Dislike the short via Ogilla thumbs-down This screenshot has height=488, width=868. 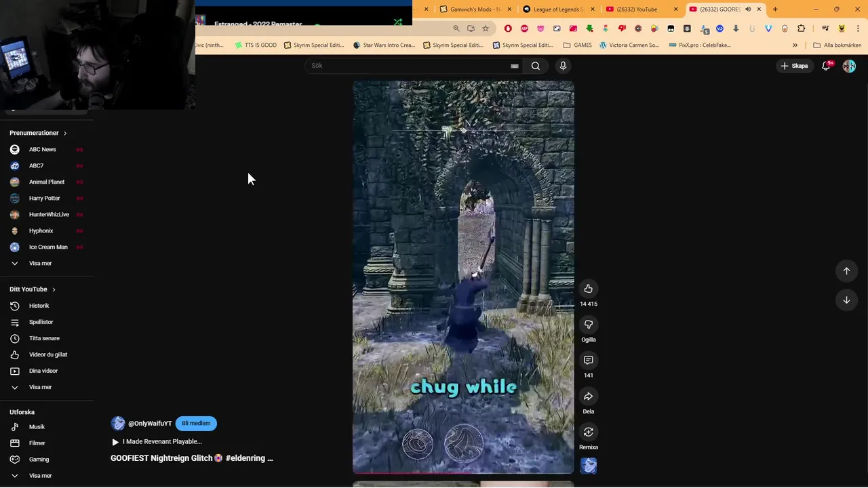click(589, 325)
